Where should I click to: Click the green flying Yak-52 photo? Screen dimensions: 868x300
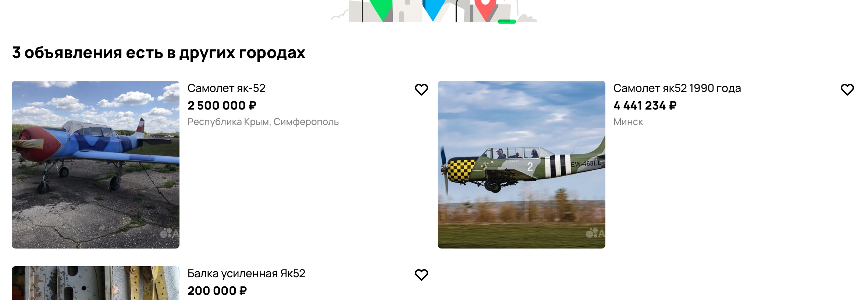(x=522, y=165)
